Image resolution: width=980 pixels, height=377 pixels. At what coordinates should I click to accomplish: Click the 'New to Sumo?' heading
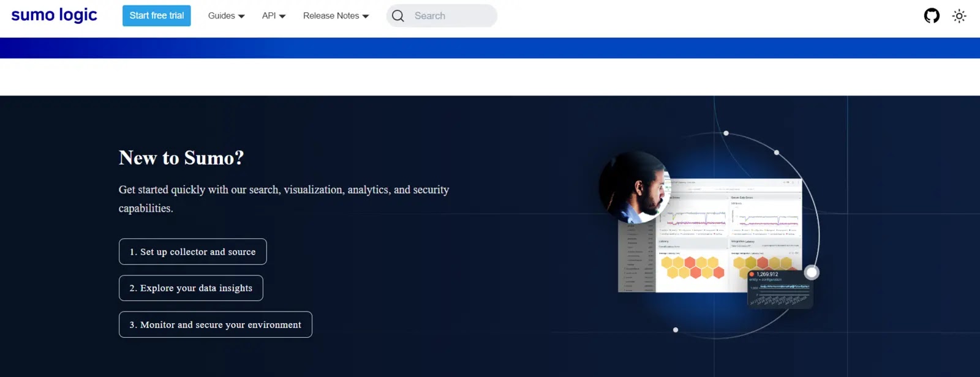181,158
